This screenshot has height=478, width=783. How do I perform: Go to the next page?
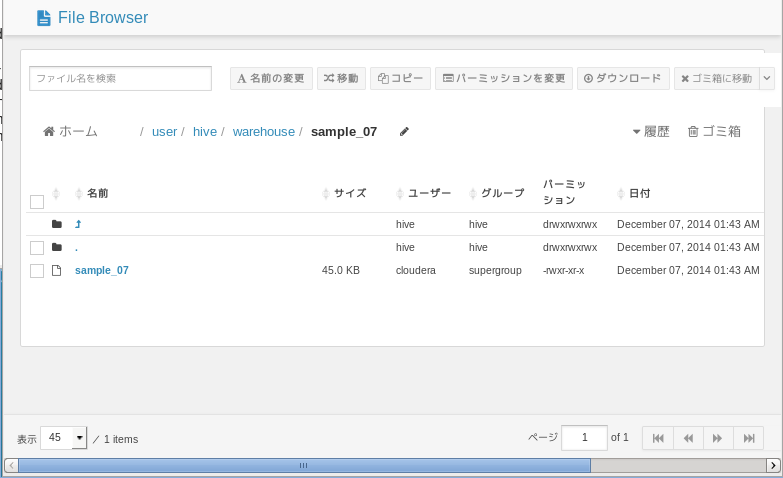[x=718, y=438]
